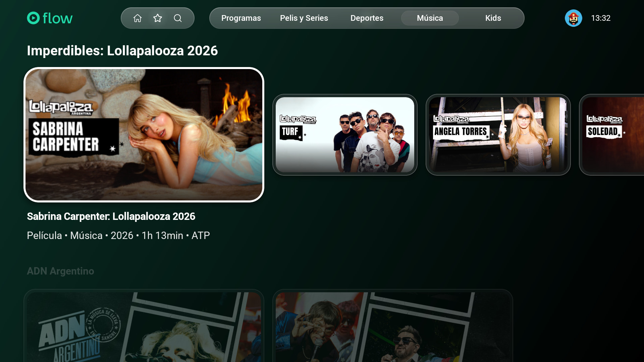644x362 pixels.
Task: Open the Kids section
Action: tap(493, 18)
